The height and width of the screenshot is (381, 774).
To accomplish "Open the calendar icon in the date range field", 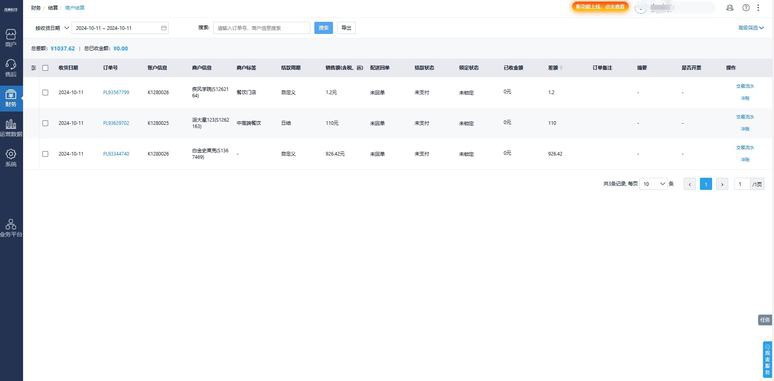I will 163,28.
